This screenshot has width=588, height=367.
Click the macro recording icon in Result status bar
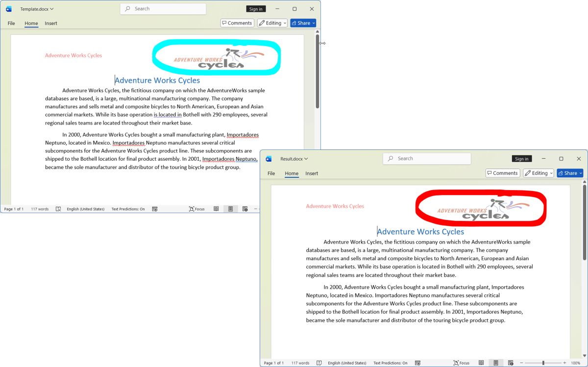417,363
